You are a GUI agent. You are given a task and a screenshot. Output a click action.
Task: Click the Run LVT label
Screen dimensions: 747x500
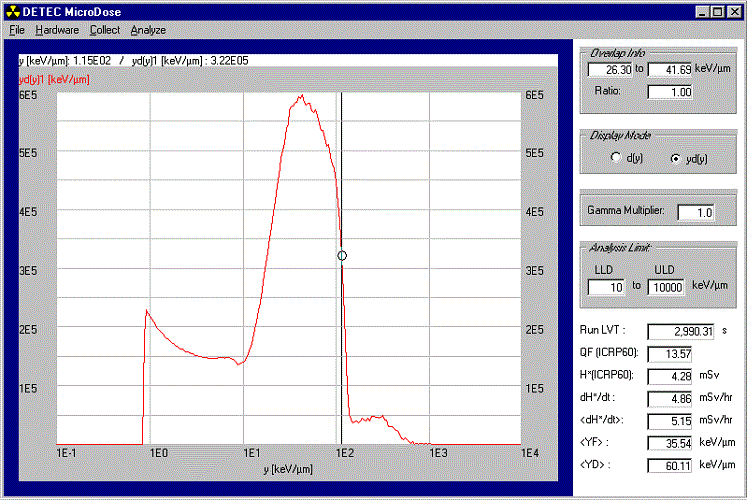[603, 330]
